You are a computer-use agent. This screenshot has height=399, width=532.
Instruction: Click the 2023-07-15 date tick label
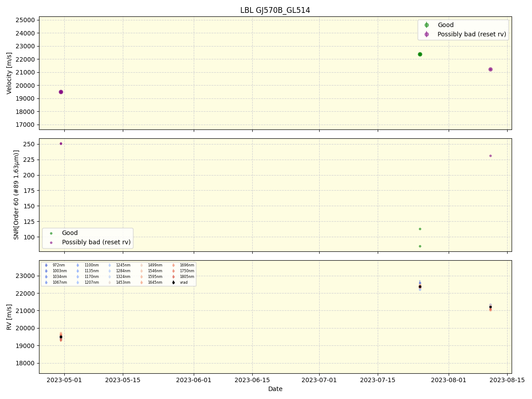(378, 379)
